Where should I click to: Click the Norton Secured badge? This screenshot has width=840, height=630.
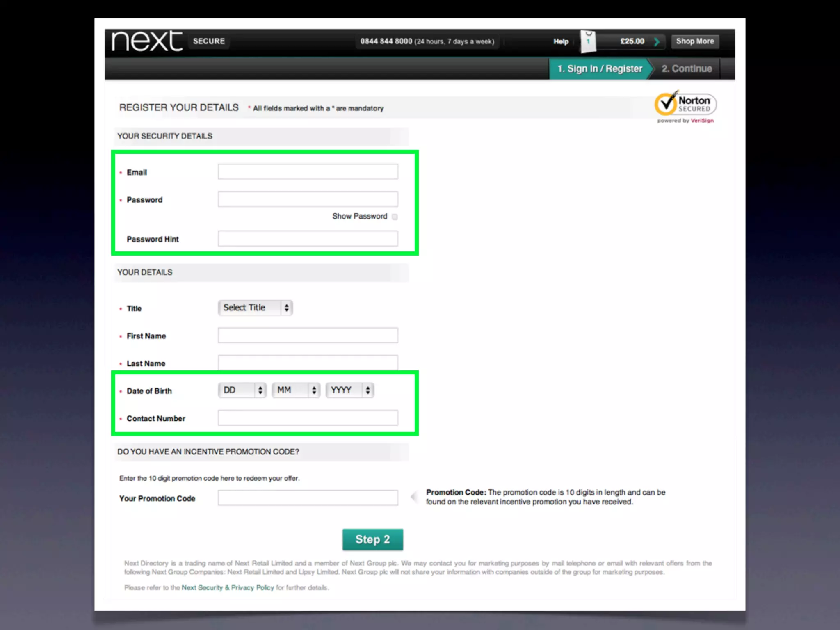pos(685,105)
